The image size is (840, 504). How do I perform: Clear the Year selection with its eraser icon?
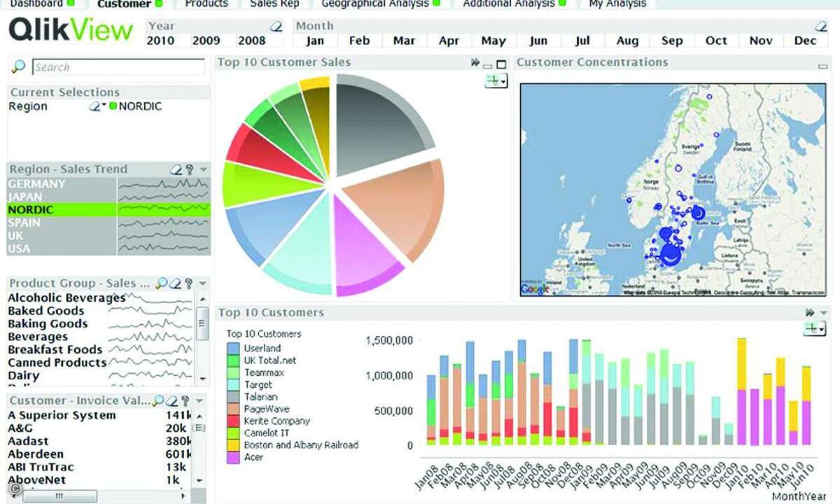(x=277, y=26)
